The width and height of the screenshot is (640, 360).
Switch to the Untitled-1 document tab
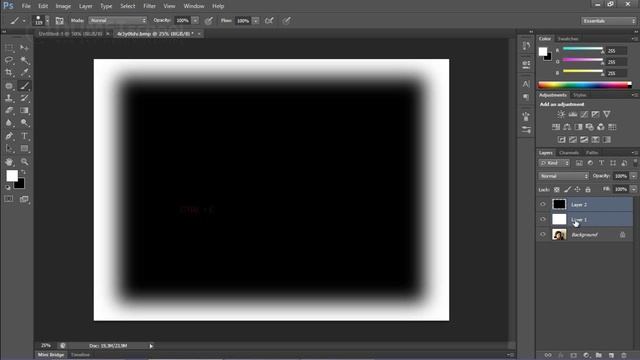point(71,34)
